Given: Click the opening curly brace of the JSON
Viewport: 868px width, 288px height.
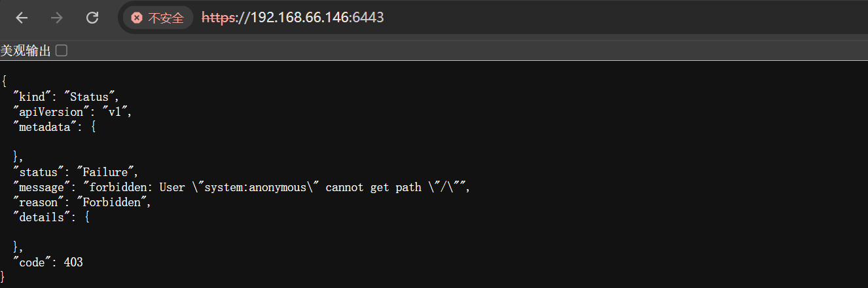Looking at the screenshot, I should (4, 82).
